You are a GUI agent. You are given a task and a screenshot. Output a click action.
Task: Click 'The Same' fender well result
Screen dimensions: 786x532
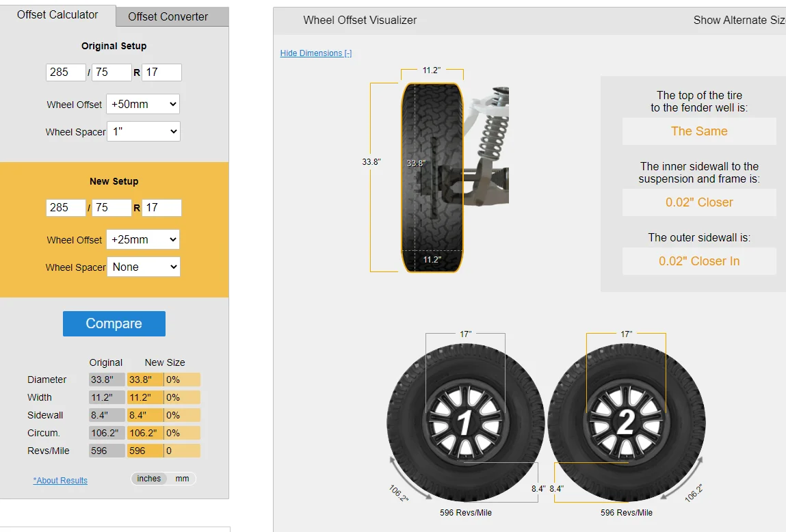[699, 131]
